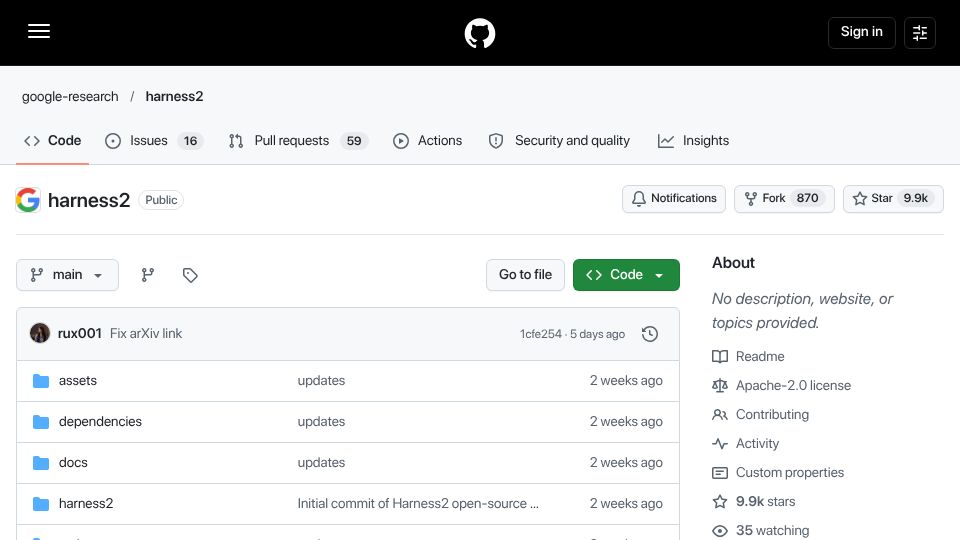Open the updates commit message for docs

[x=321, y=463]
